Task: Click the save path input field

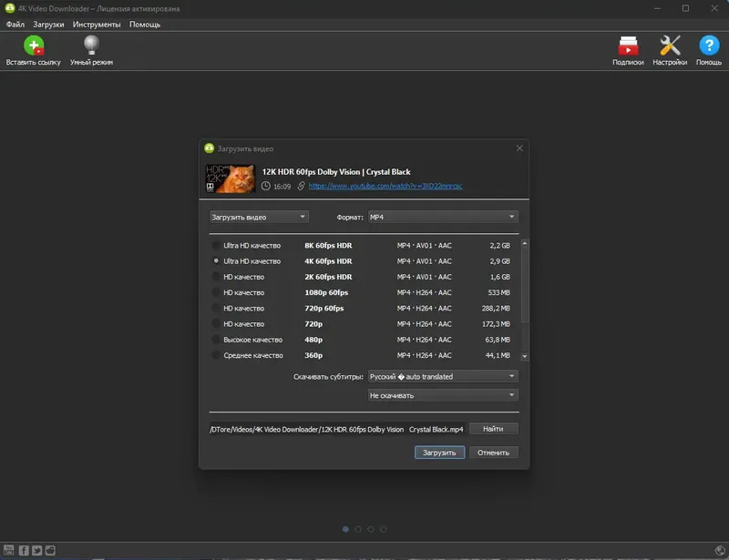Action: click(337, 429)
